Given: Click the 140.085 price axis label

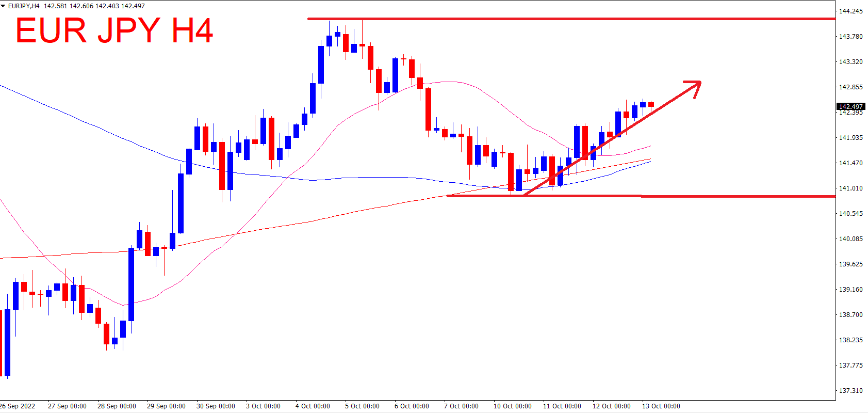Looking at the screenshot, I should 851,239.
